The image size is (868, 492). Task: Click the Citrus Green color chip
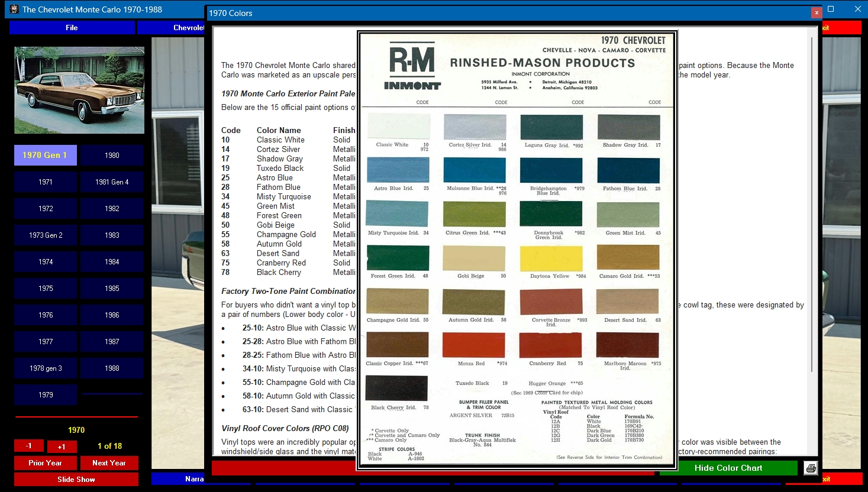[475, 214]
